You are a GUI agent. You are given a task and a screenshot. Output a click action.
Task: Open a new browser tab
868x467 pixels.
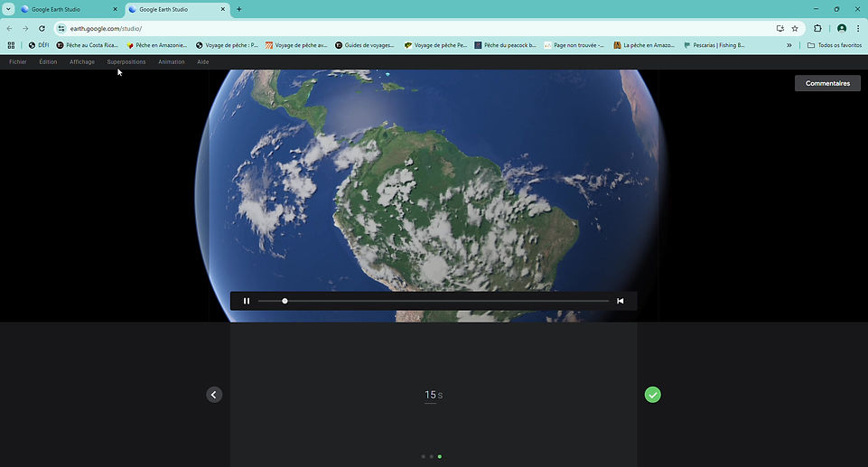point(239,9)
